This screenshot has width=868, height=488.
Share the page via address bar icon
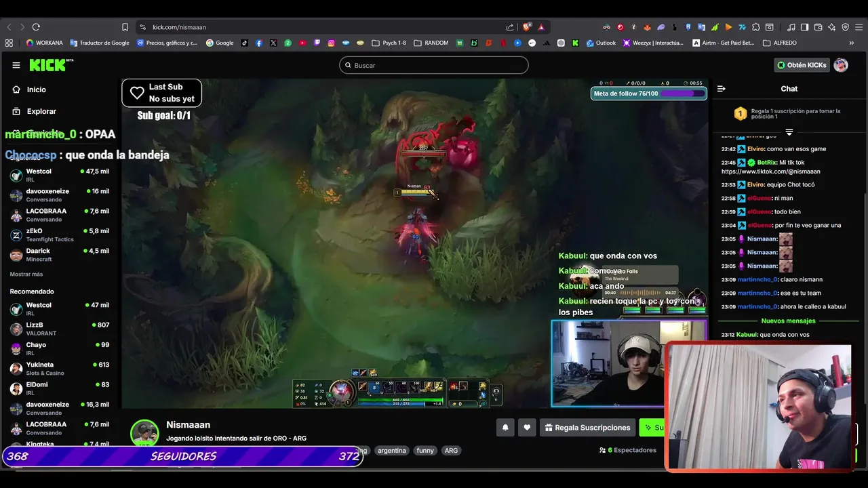(x=510, y=27)
